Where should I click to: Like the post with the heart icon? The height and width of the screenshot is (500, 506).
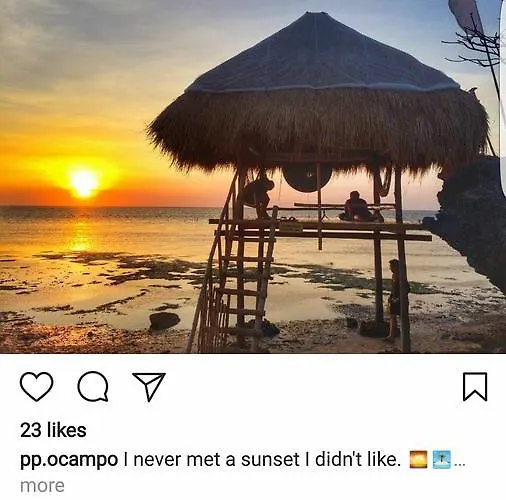pyautogui.click(x=37, y=386)
